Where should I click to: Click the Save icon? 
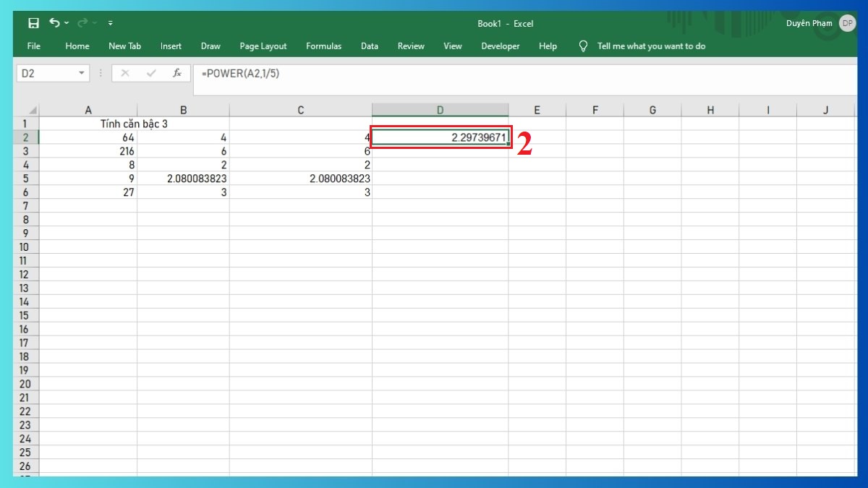[33, 22]
